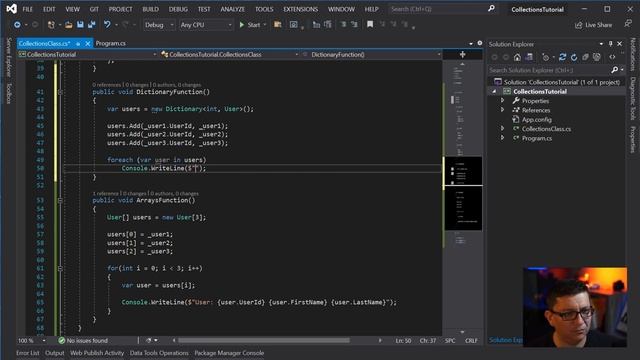Open the ANALYZE menu
The image size is (640, 360).
click(233, 9)
